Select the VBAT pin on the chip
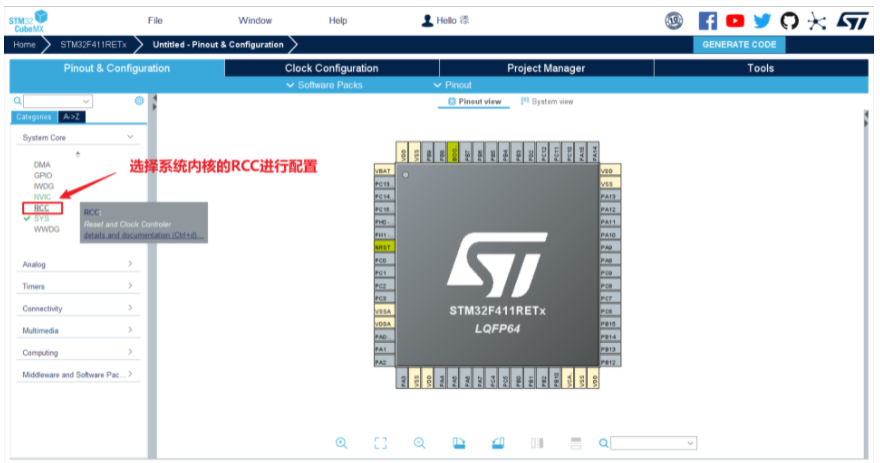The image size is (880, 463). (x=384, y=170)
